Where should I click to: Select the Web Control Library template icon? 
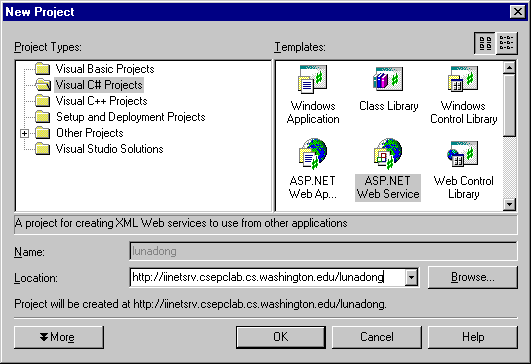click(x=463, y=154)
